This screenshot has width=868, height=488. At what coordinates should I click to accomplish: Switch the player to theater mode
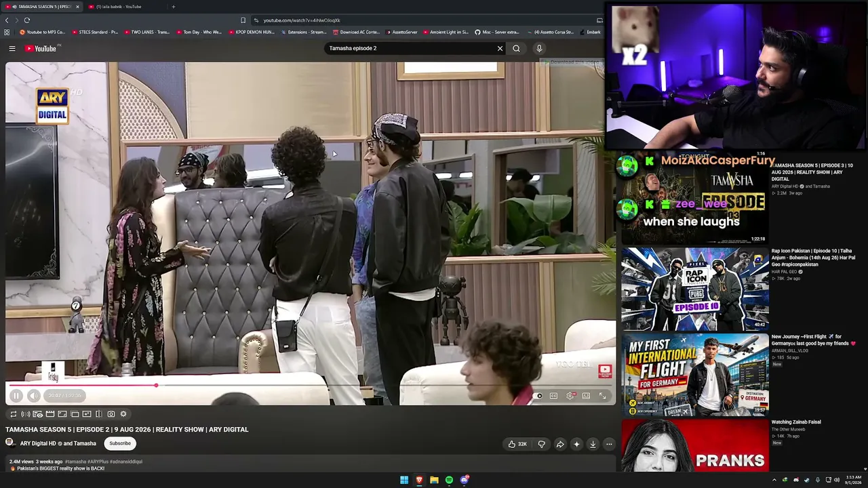pos(586,396)
